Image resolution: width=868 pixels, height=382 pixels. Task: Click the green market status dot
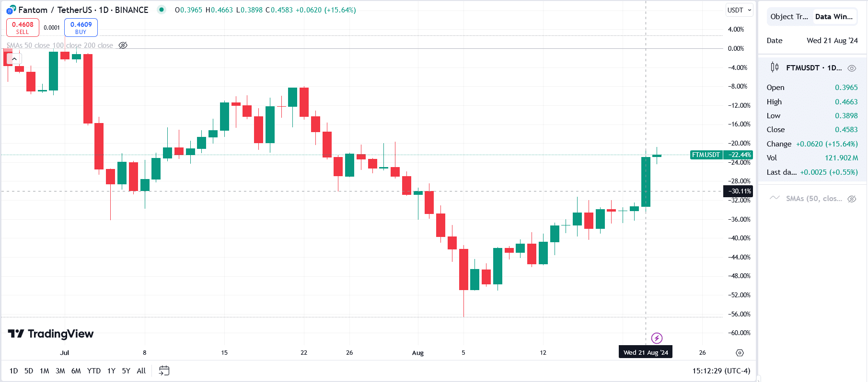(162, 10)
